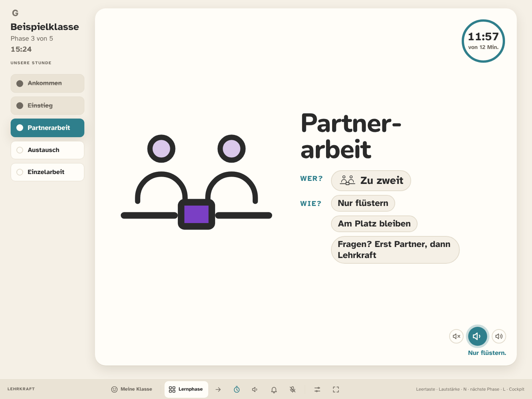Viewport: 532px width, 399px height.
Task: Click the Partner-arbeit heading
Action: pos(351,136)
